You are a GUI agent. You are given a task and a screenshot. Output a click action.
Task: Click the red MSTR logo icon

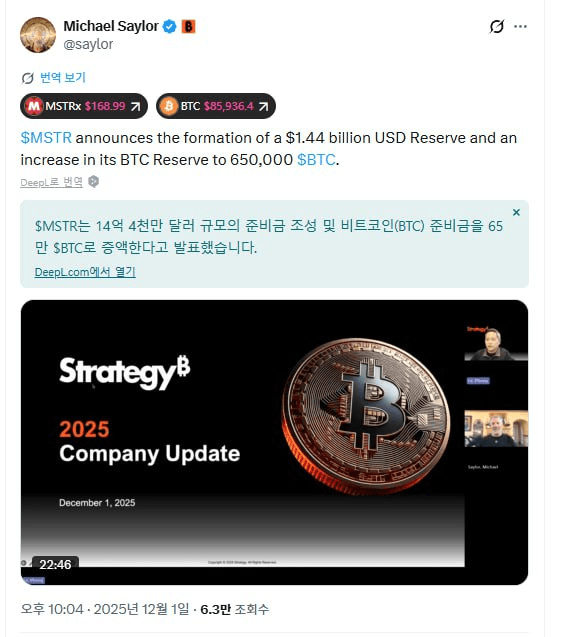(x=34, y=106)
